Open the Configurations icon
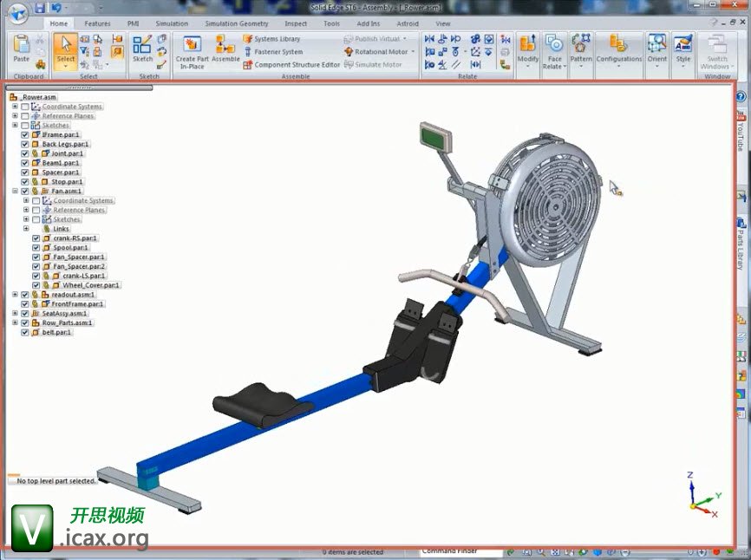This screenshot has height=560, width=751. click(x=619, y=43)
